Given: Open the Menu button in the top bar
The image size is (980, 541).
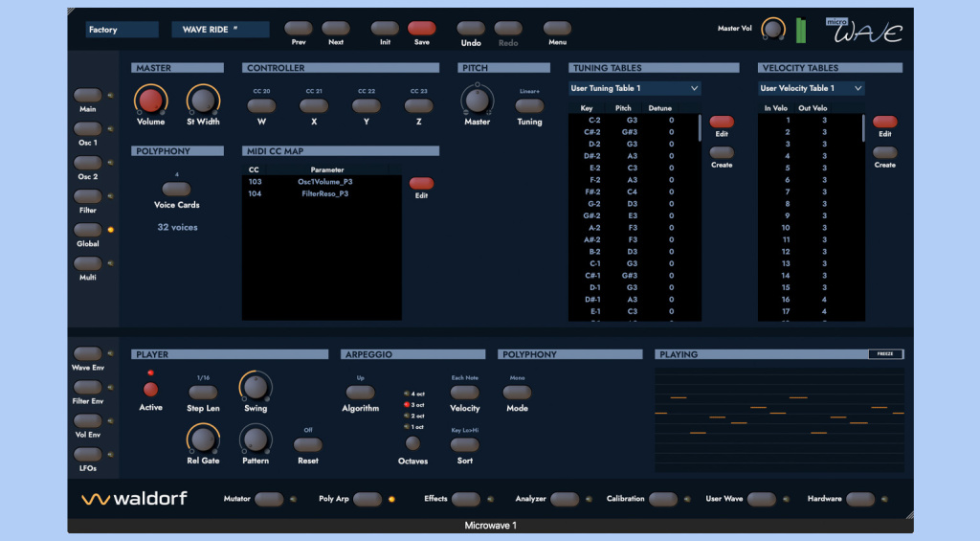Looking at the screenshot, I should click(x=557, y=28).
